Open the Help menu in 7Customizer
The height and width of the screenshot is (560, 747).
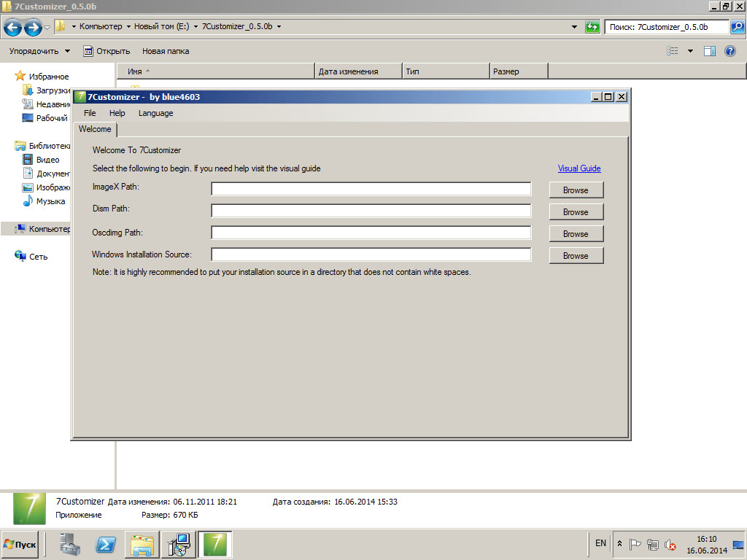117,113
